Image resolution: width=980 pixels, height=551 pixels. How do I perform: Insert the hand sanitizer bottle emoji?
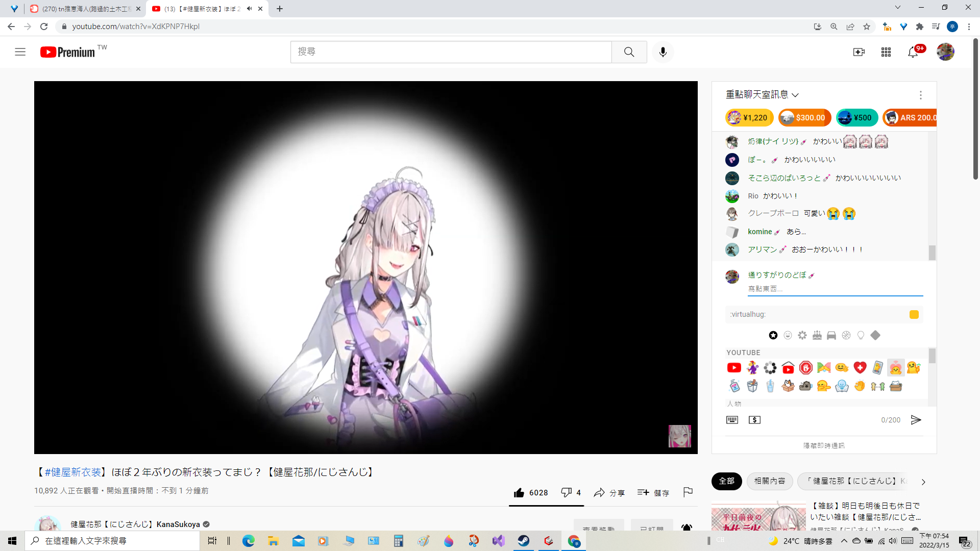pos(734,386)
